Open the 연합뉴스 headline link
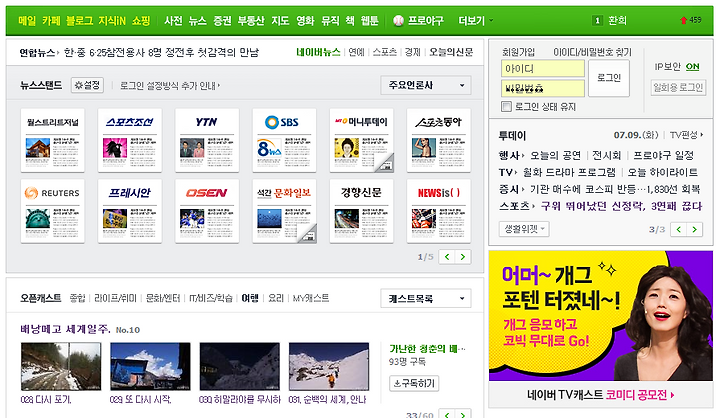The image size is (720, 418). [161, 52]
